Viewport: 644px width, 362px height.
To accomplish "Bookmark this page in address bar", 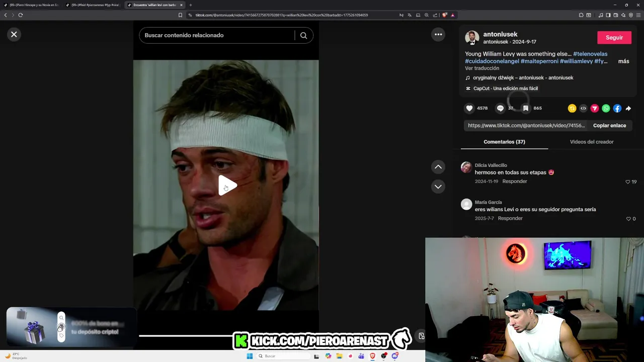I will [180, 15].
